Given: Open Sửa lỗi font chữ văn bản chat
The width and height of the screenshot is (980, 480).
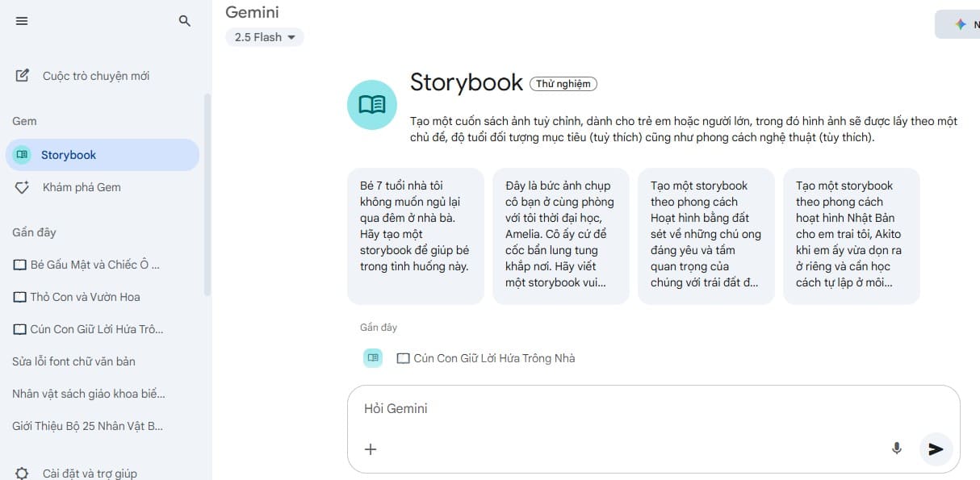Looking at the screenshot, I should (73, 361).
